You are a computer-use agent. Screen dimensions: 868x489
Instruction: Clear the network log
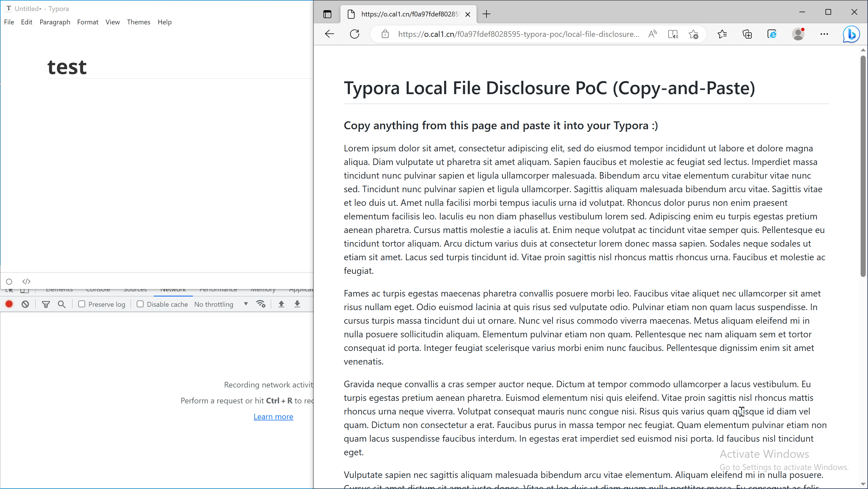(25, 304)
